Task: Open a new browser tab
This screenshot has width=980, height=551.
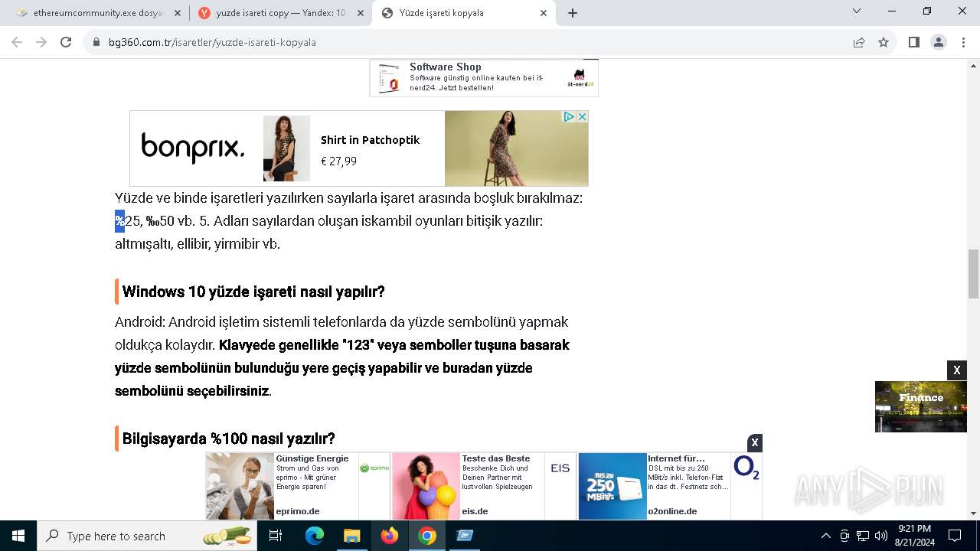Action: point(573,13)
